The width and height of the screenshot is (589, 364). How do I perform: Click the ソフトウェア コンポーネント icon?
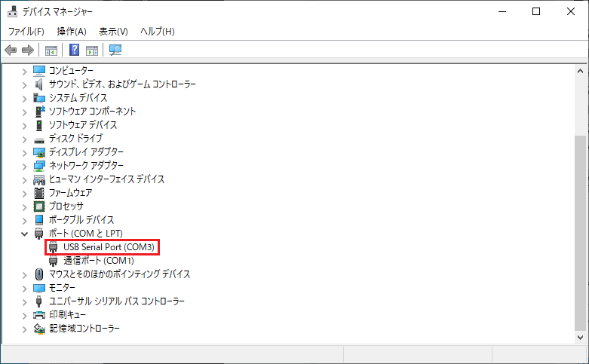[39, 112]
